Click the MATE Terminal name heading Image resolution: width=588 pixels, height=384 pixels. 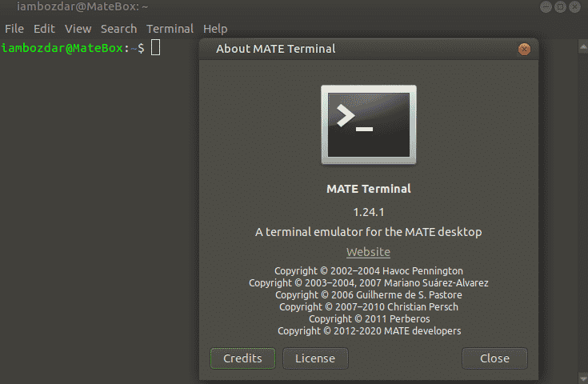click(x=369, y=189)
